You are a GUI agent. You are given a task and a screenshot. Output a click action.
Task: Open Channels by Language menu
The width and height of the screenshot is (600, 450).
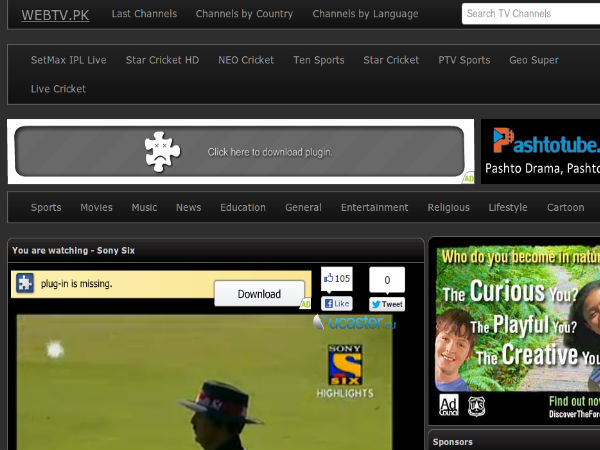click(x=365, y=14)
